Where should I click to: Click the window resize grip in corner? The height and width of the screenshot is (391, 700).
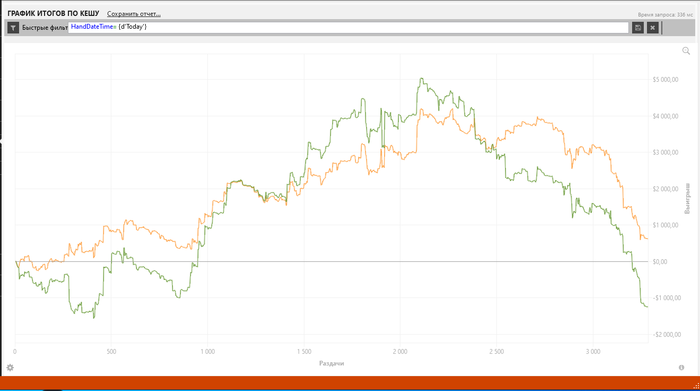click(696, 387)
